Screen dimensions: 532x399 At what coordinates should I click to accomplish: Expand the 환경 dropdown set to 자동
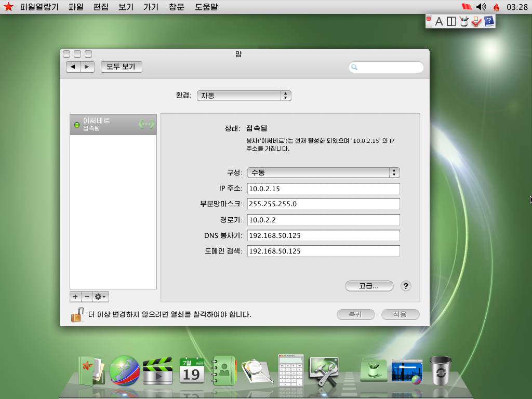(244, 96)
